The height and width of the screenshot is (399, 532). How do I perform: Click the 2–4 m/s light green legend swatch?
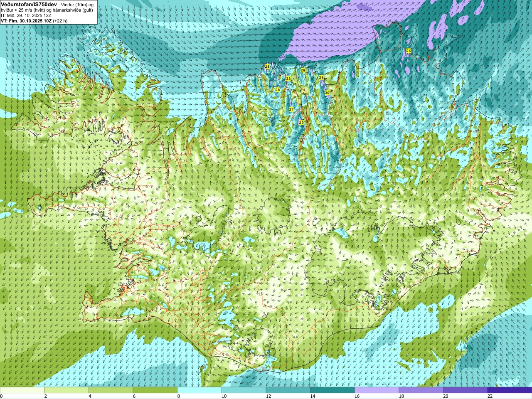pos(66,390)
